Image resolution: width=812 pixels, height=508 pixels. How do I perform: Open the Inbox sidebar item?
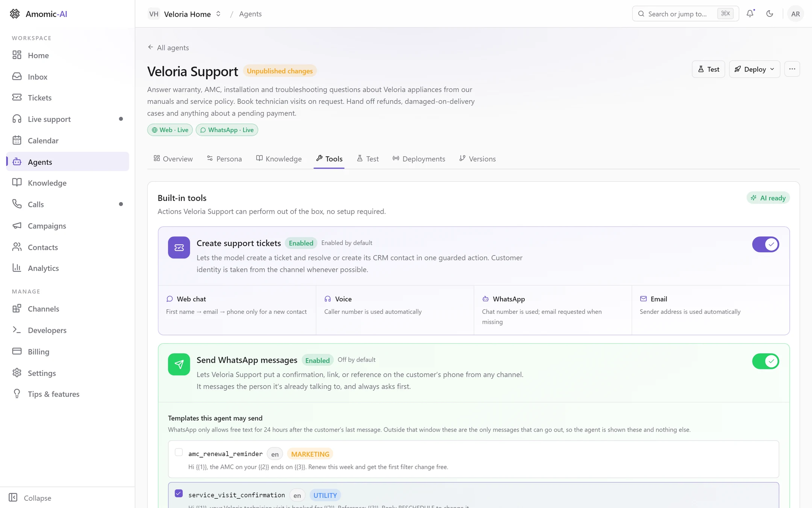[x=68, y=77]
